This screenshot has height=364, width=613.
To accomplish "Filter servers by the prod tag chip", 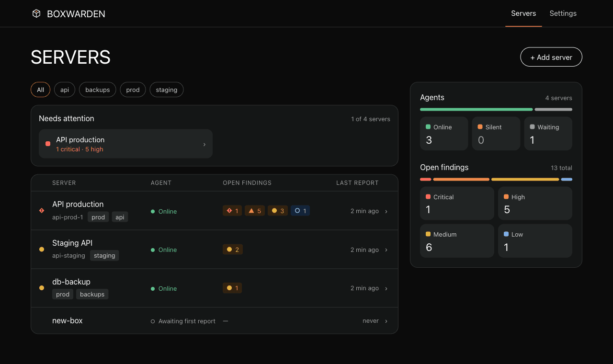I will (x=133, y=90).
